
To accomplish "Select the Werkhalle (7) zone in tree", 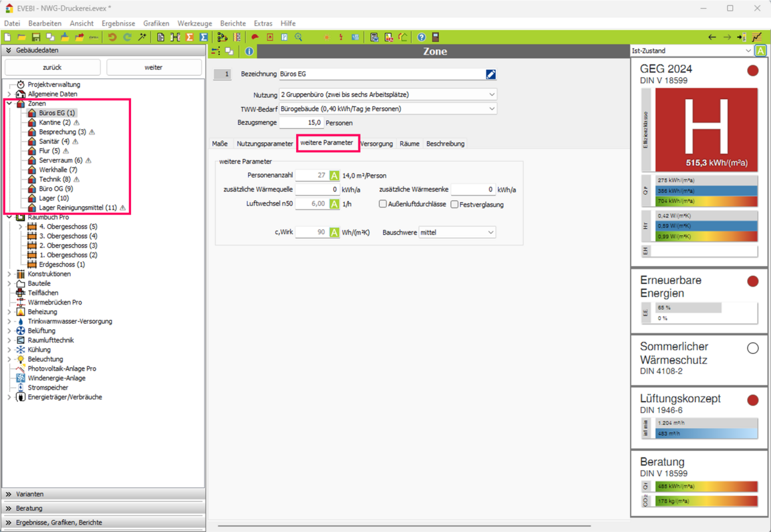I will click(57, 170).
